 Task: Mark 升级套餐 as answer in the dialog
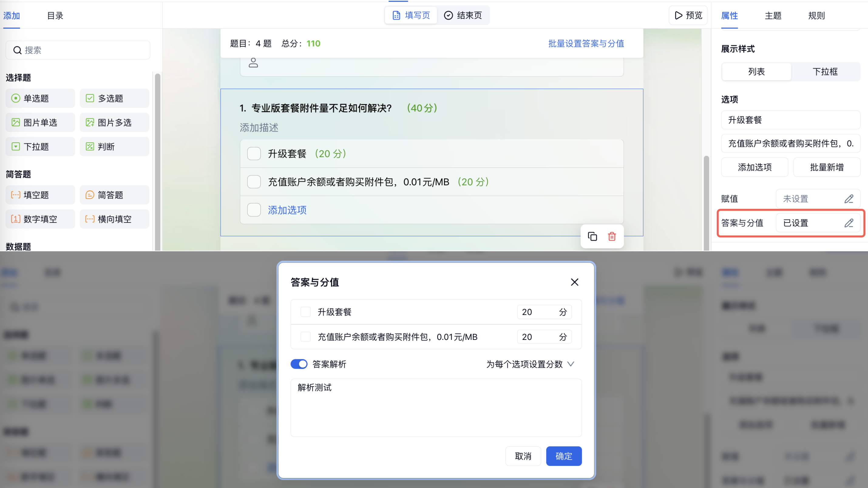click(x=305, y=312)
